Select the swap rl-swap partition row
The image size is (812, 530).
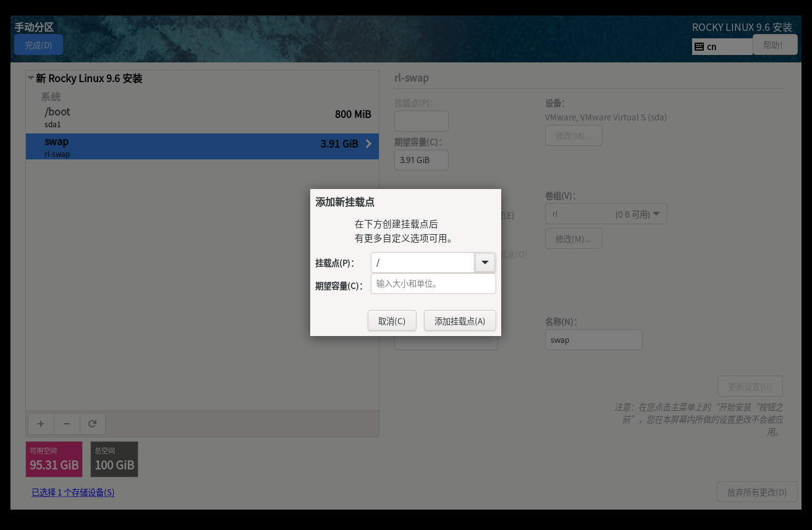[x=202, y=146]
